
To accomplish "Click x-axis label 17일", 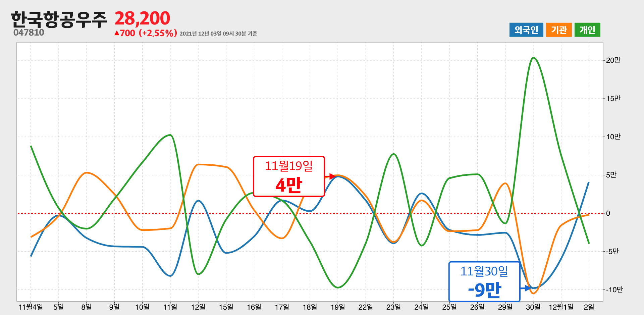I will click(282, 307).
